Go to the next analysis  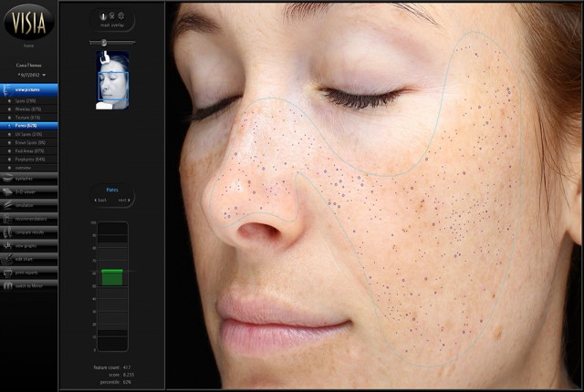(124, 199)
